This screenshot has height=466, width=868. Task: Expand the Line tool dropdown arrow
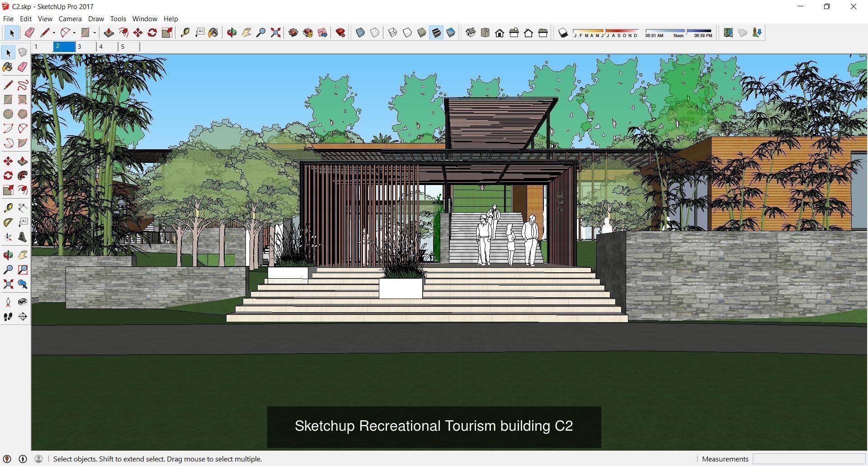[54, 33]
